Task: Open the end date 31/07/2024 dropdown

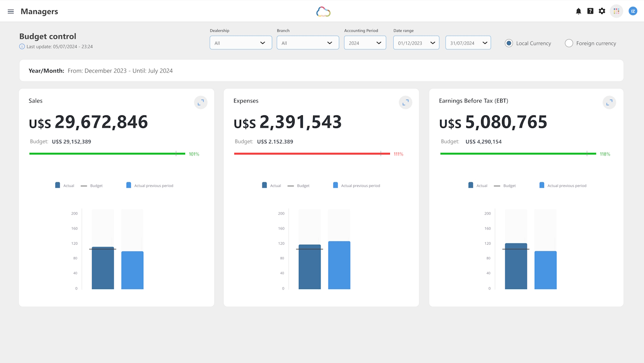Action: pos(468,43)
